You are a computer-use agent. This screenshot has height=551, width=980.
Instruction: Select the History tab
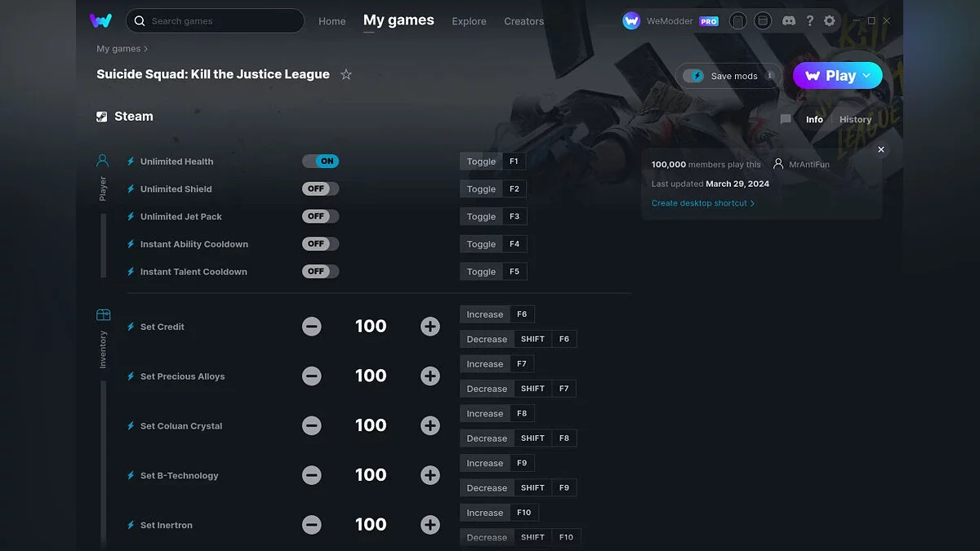(x=855, y=119)
